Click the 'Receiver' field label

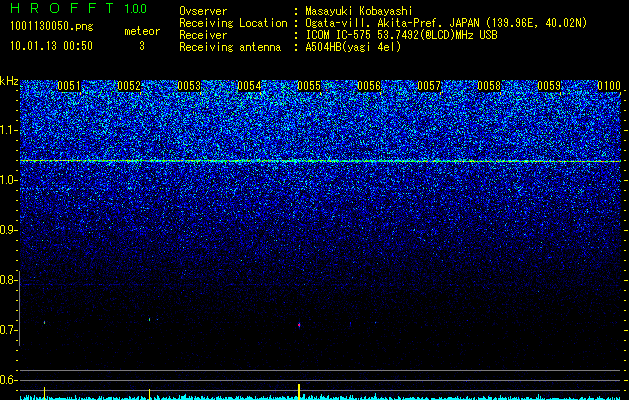pyautogui.click(x=203, y=35)
